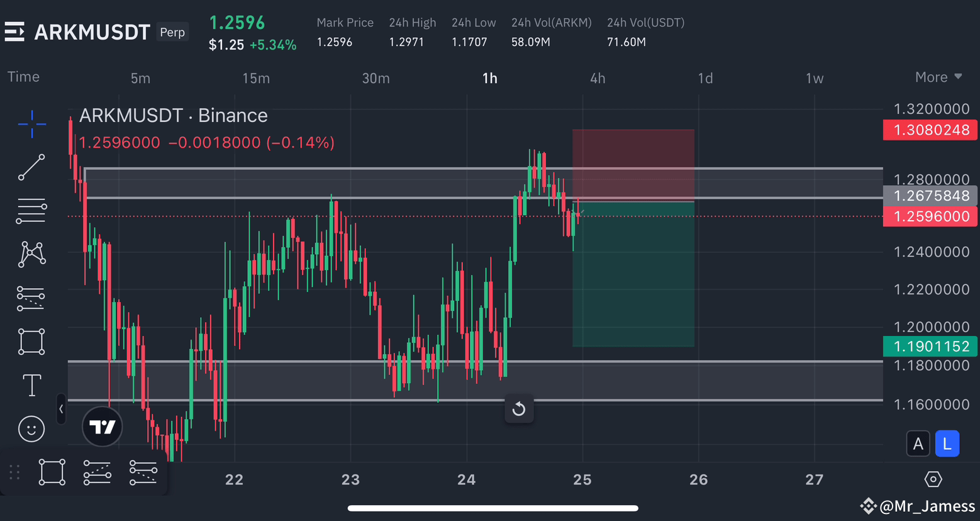980x521 pixels.
Task: Toggle logarithmic scale with the L button
Action: click(x=947, y=444)
